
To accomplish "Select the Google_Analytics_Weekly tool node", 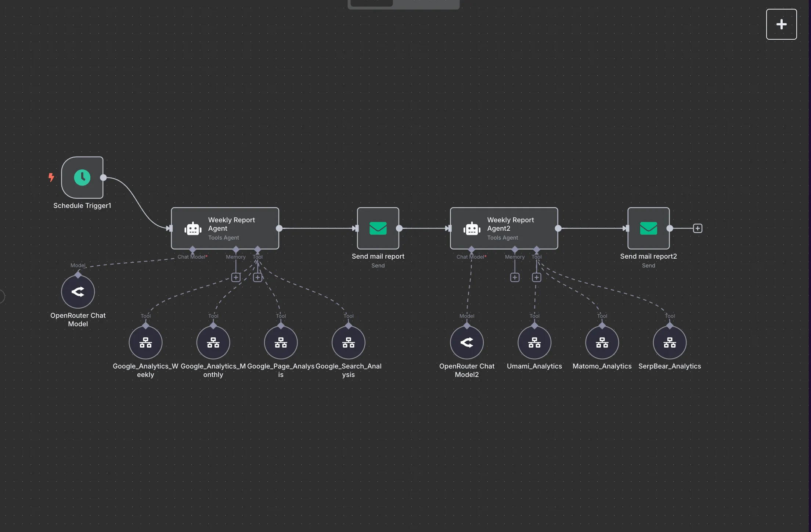I will click(145, 342).
